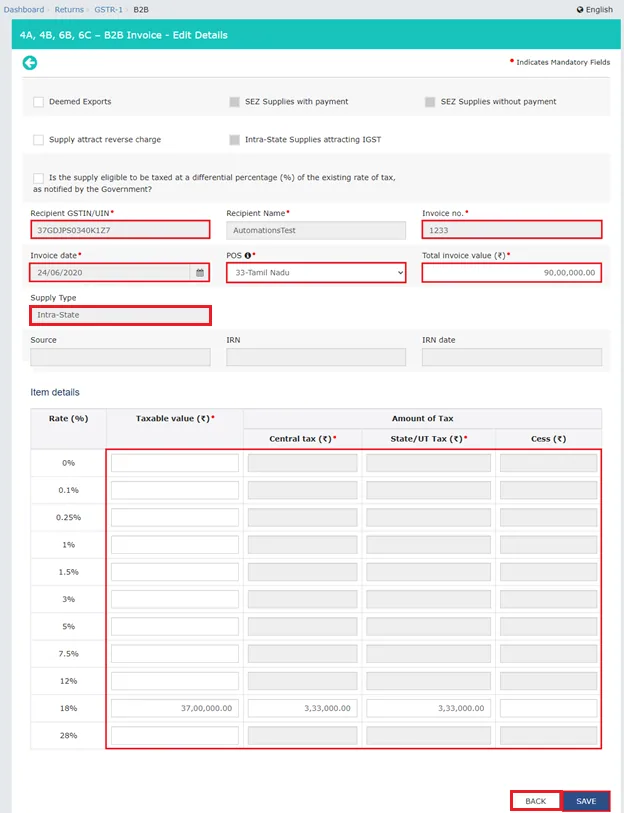This screenshot has width=624, height=813.
Task: Click the IRN date field
Action: coord(512,357)
